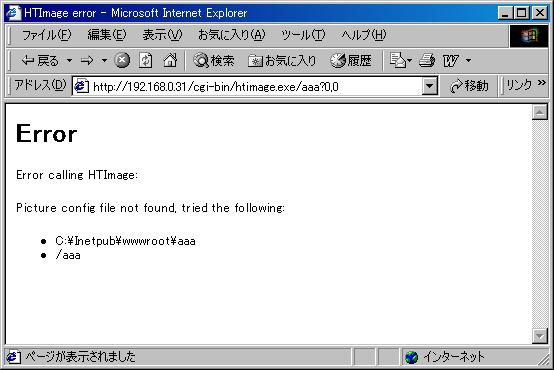Image resolution: width=554 pixels, height=370 pixels.
Task: Open the ファイル(F) menu
Action: coord(46,35)
